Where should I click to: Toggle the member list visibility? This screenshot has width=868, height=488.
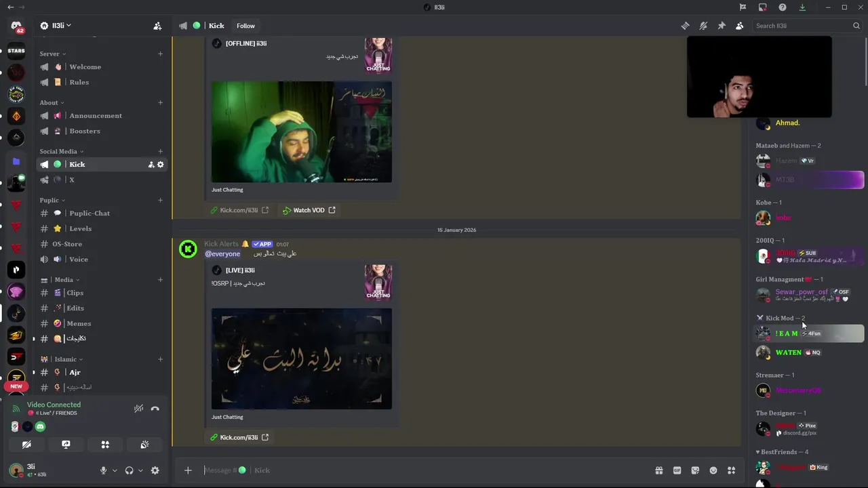tap(739, 26)
